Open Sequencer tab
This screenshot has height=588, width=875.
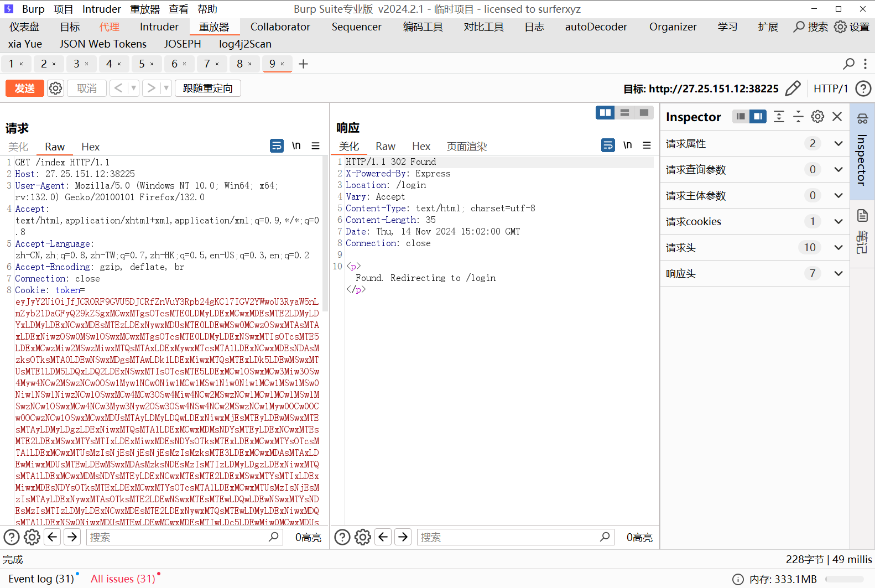357,27
